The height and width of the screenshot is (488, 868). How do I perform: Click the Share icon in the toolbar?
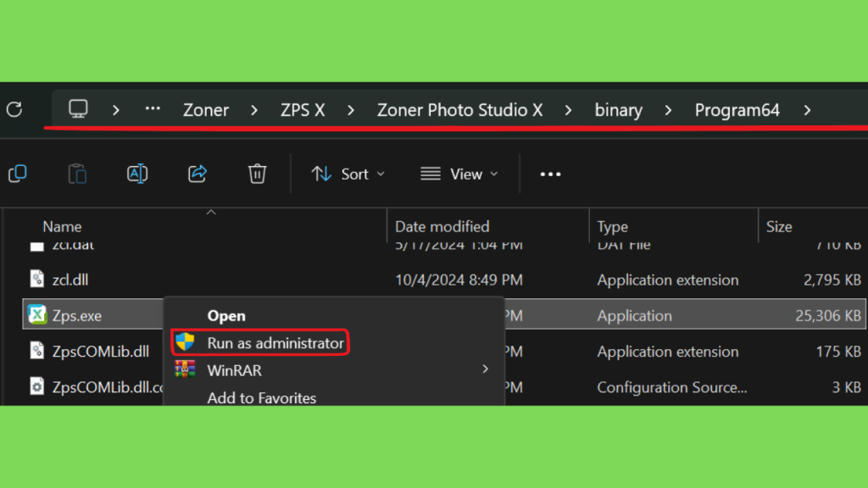coord(198,174)
